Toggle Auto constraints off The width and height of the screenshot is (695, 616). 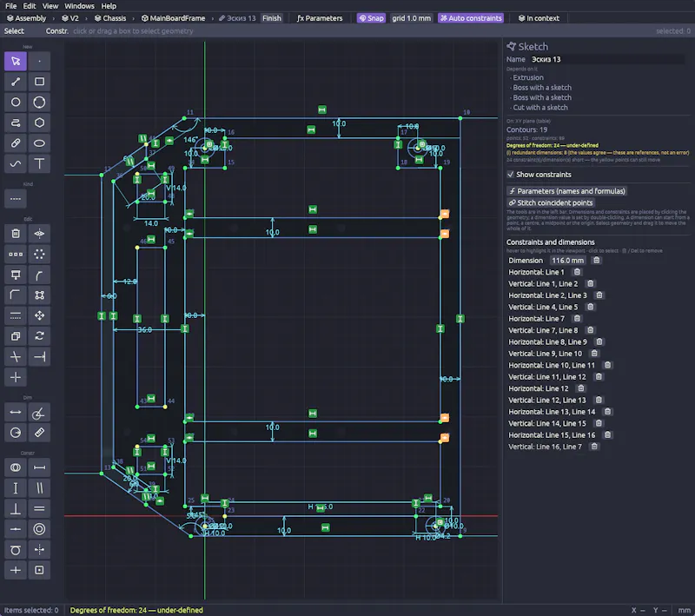(x=471, y=18)
